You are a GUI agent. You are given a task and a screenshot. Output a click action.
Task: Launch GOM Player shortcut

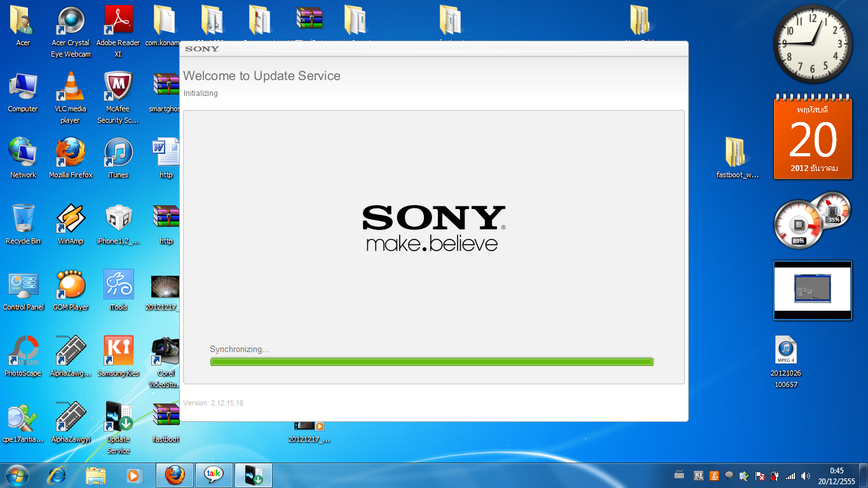[x=71, y=290]
